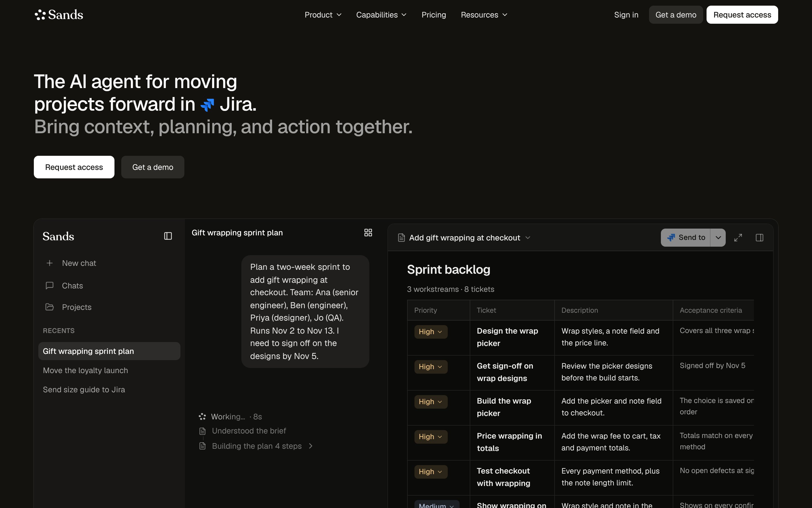The image size is (812, 508).
Task: Click the Sprint backlog heading
Action: pos(449,270)
